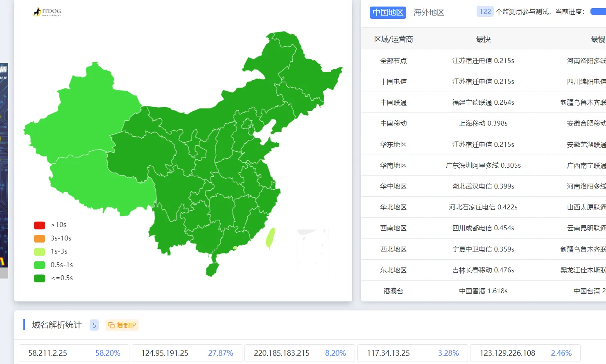Click the 0.5s-1s legend color swatch
606x364 pixels.
pyautogui.click(x=40, y=265)
